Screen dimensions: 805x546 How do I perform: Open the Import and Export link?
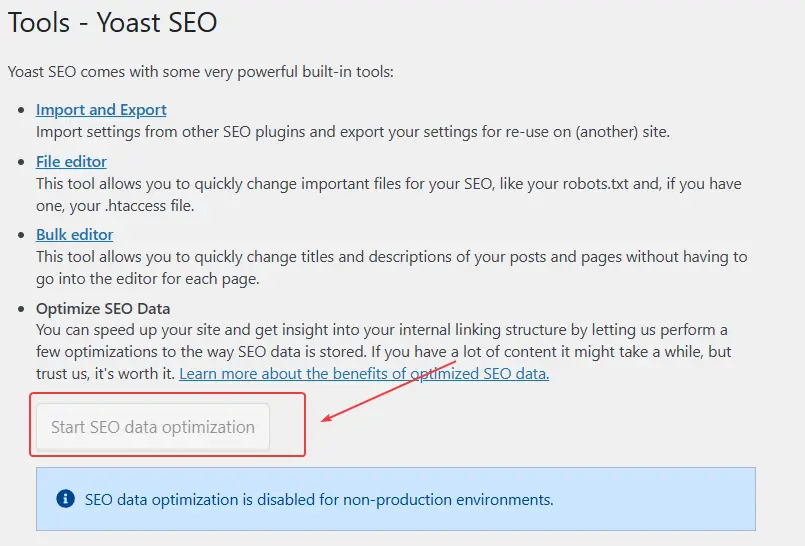point(101,110)
